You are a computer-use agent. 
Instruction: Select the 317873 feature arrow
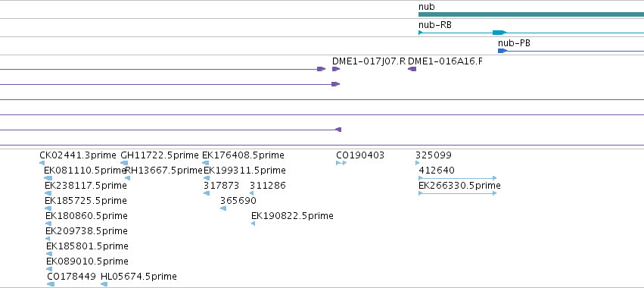[x=207, y=193]
